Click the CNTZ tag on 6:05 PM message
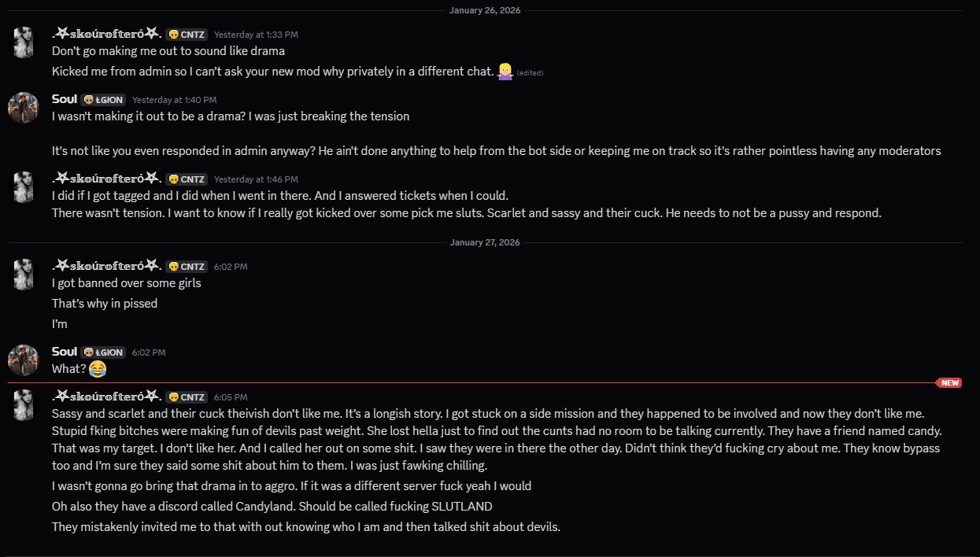The image size is (980, 557). [x=187, y=397]
